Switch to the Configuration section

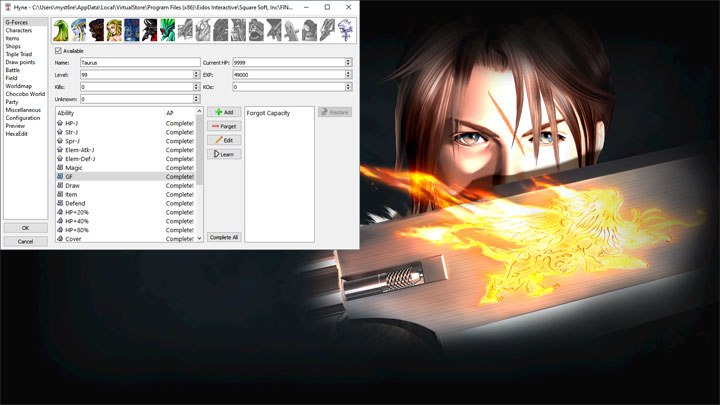coord(25,118)
